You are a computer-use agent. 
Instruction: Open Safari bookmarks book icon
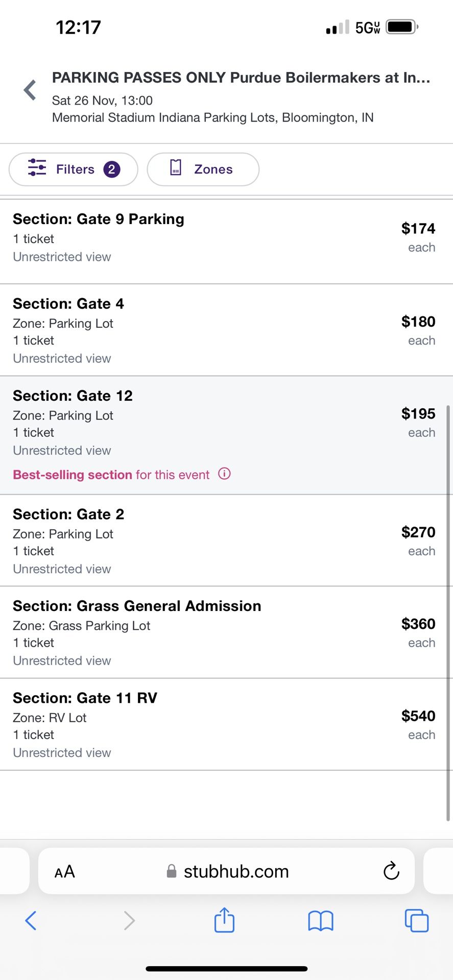click(x=321, y=921)
